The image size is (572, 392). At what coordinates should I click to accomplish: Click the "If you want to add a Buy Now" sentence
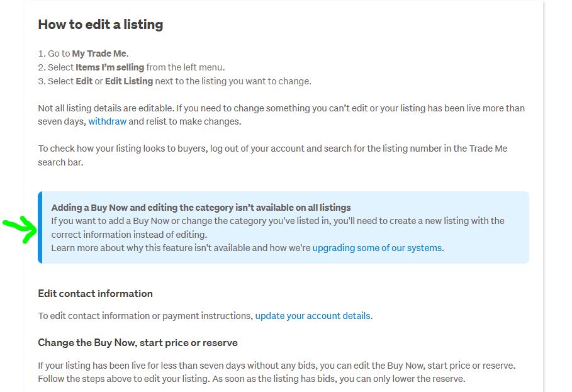(189, 221)
